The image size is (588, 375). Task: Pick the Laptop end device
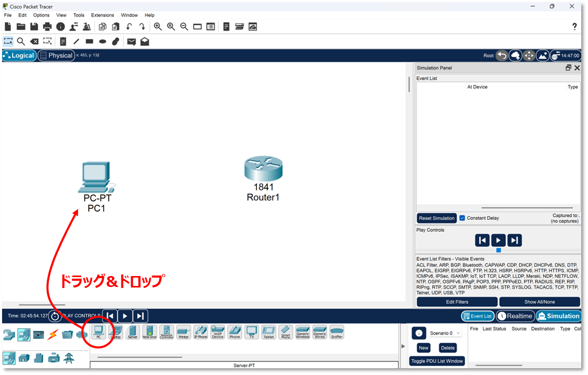[x=116, y=332]
